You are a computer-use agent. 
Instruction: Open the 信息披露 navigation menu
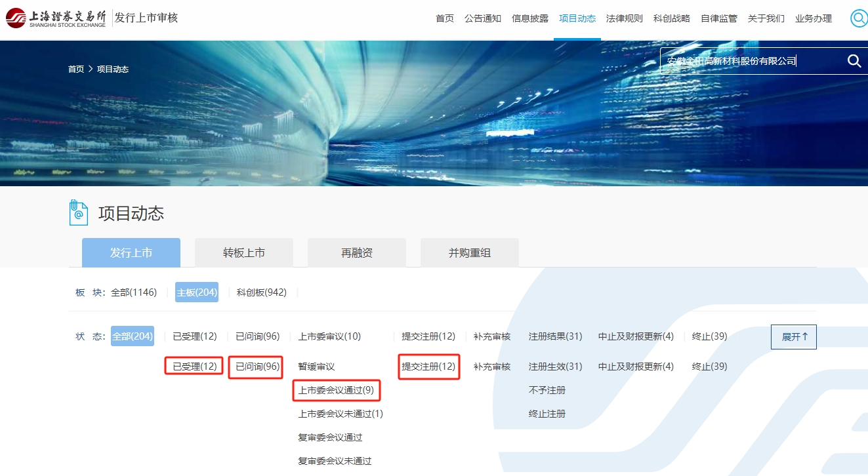[529, 18]
